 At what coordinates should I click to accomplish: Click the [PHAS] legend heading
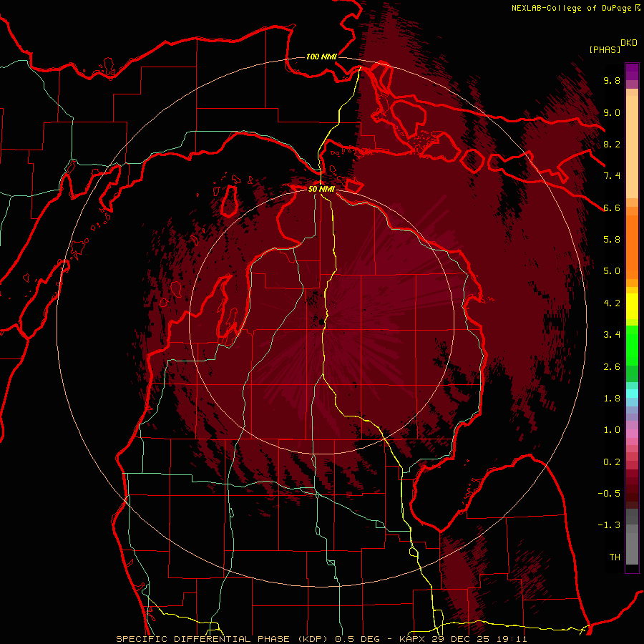pyautogui.click(x=605, y=49)
